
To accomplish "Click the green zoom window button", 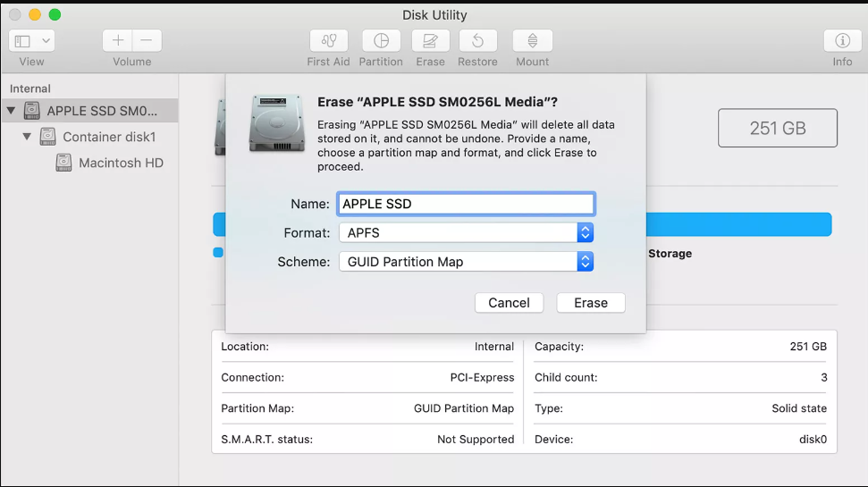I will click(55, 14).
